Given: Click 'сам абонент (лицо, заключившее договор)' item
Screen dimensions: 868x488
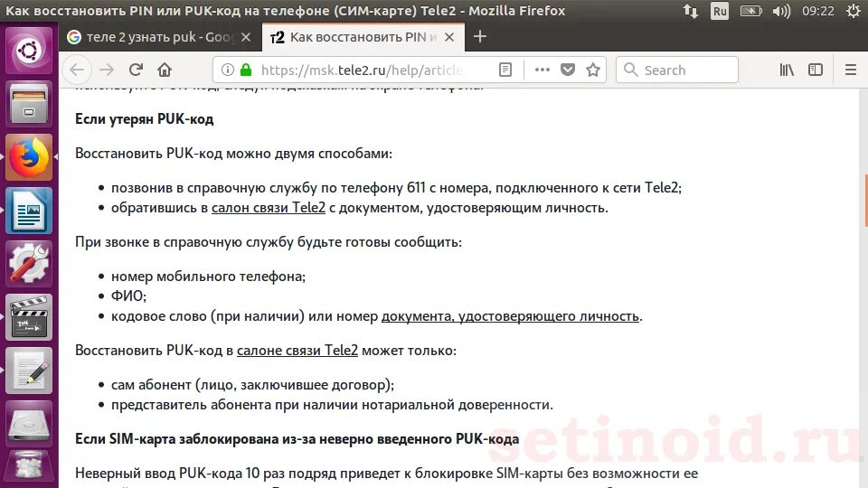Looking at the screenshot, I should pyautogui.click(x=252, y=385).
